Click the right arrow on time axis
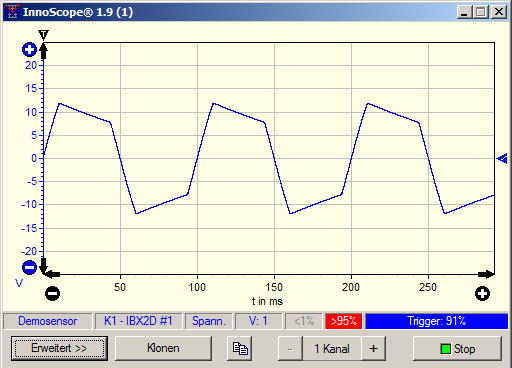This screenshot has height=368, width=512. click(486, 275)
